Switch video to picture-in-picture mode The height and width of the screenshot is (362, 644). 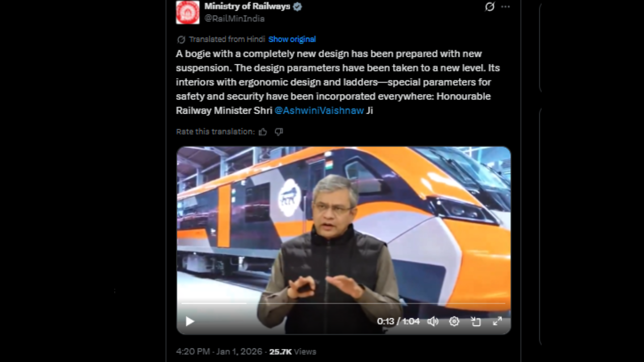point(475,321)
